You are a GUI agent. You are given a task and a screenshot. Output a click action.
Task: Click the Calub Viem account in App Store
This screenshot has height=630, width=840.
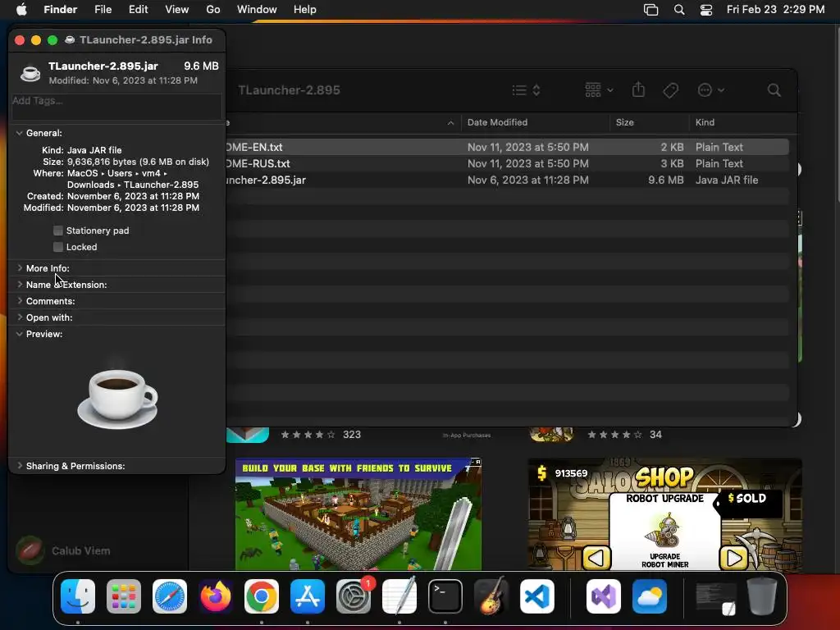coord(63,550)
